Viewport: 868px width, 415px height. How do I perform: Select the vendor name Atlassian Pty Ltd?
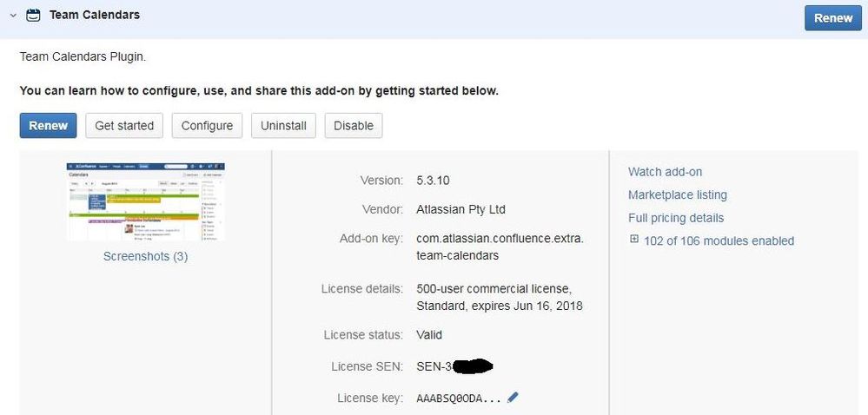(x=461, y=210)
